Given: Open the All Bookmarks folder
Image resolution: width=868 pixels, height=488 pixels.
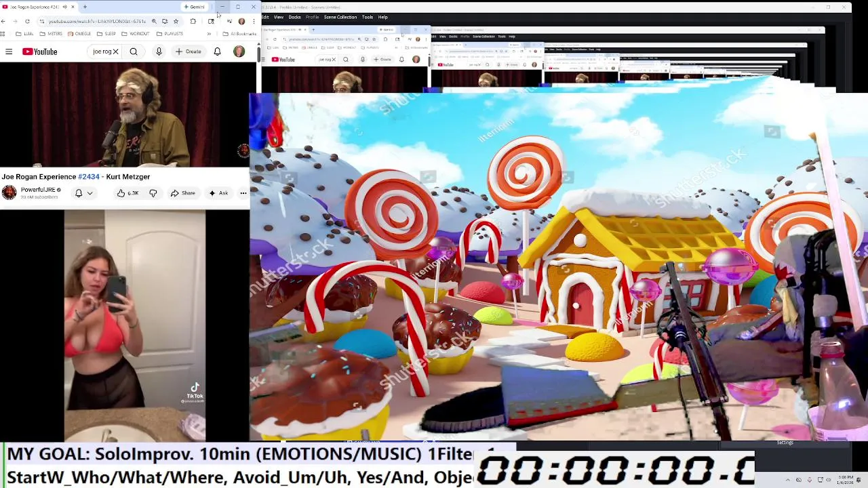Looking at the screenshot, I should pyautogui.click(x=239, y=33).
